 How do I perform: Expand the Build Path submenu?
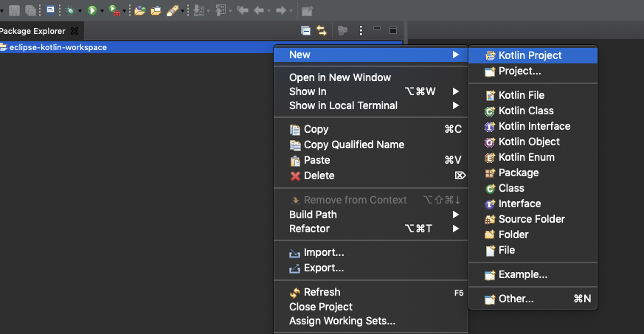pos(371,215)
